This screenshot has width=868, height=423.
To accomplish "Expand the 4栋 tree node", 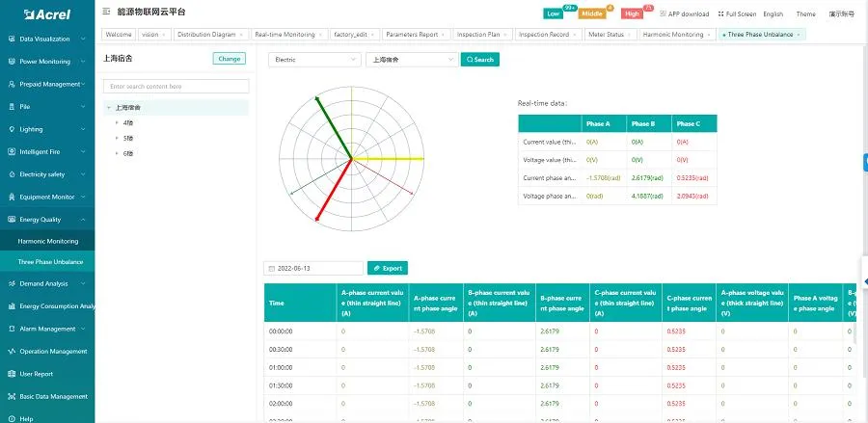I will pyautogui.click(x=118, y=123).
